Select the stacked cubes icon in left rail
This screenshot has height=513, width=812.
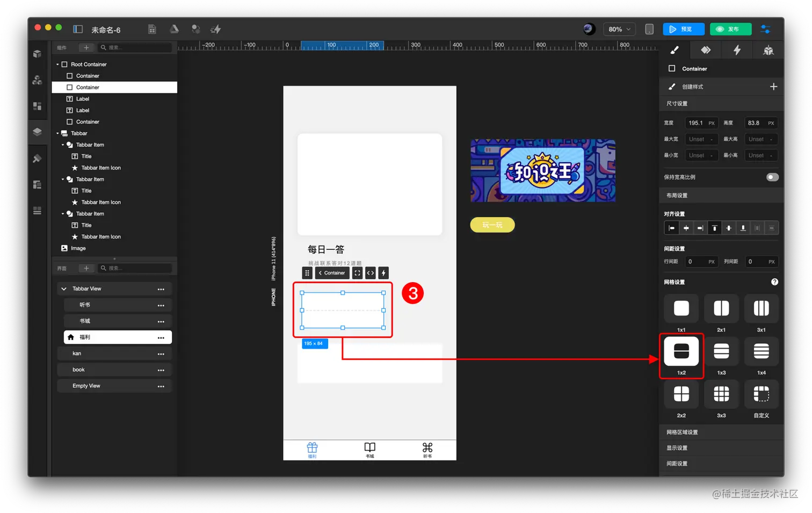(x=37, y=80)
